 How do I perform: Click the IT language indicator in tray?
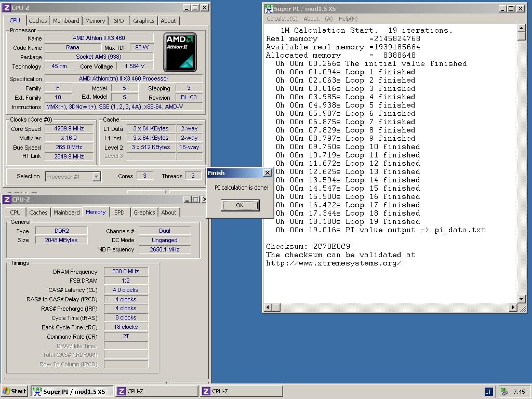(488, 392)
